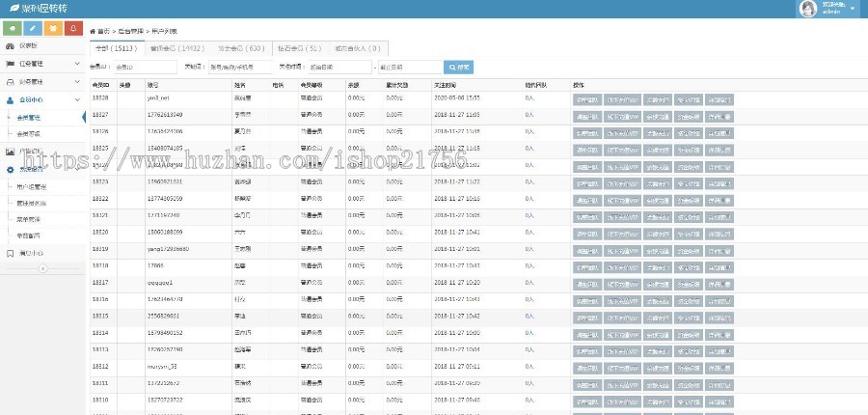The height and width of the screenshot is (415, 868).
Task: Click the start date input field
Action: tap(339, 67)
